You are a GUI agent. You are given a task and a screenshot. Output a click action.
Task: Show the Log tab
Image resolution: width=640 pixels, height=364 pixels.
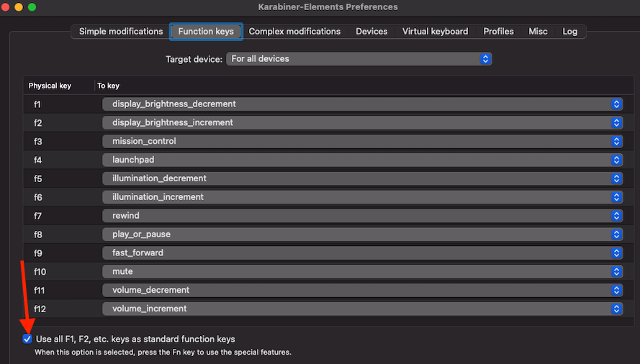[569, 32]
